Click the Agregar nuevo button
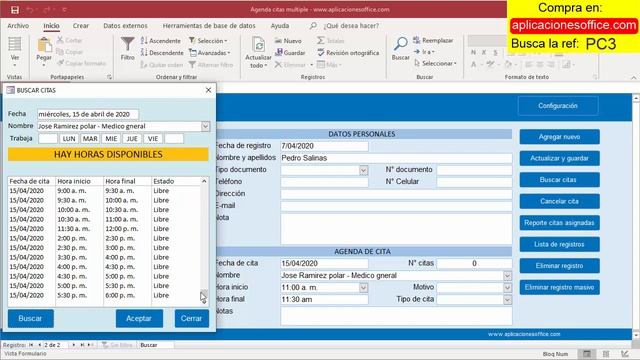Image resolution: width=640 pixels, height=360 pixels. [x=560, y=137]
